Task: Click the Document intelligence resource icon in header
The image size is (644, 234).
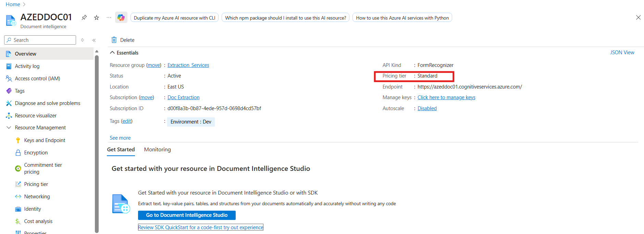Action: coord(11,21)
